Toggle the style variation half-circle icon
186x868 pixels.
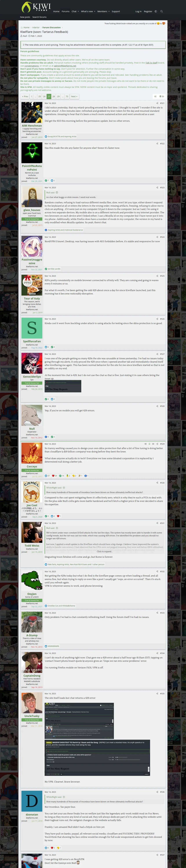tap(156, 11)
